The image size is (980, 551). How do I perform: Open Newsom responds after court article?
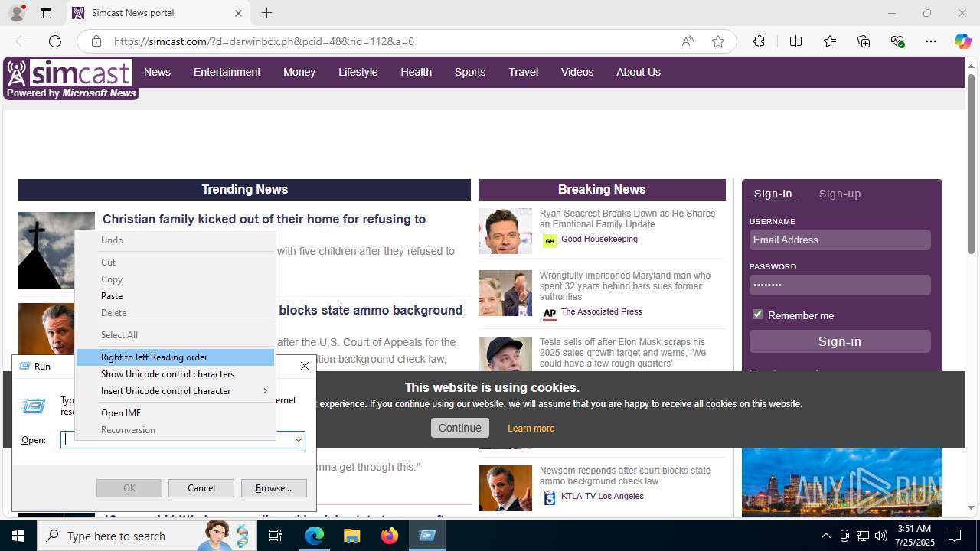pyautogui.click(x=625, y=476)
